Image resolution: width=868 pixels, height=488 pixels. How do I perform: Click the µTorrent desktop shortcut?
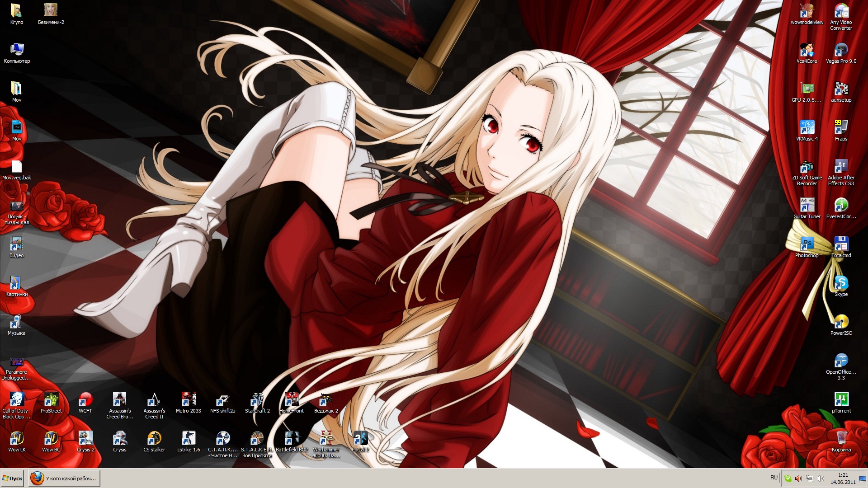pos(841,400)
